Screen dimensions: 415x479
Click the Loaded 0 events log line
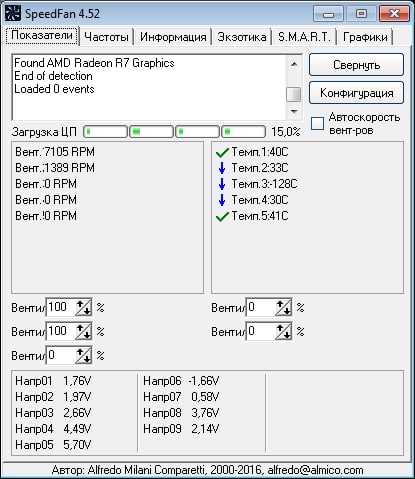tap(54, 89)
